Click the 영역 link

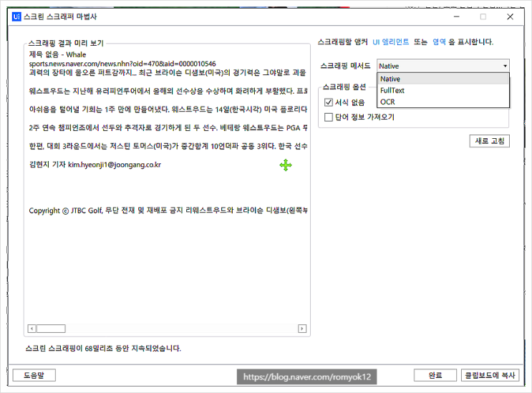(439, 42)
